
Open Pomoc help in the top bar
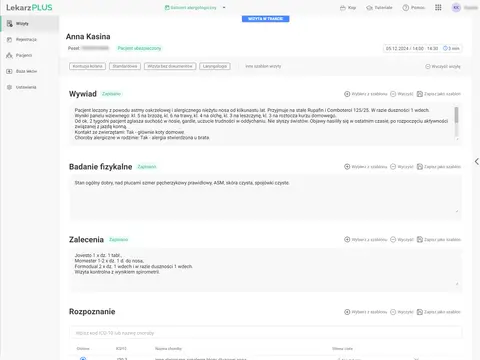[x=414, y=8]
